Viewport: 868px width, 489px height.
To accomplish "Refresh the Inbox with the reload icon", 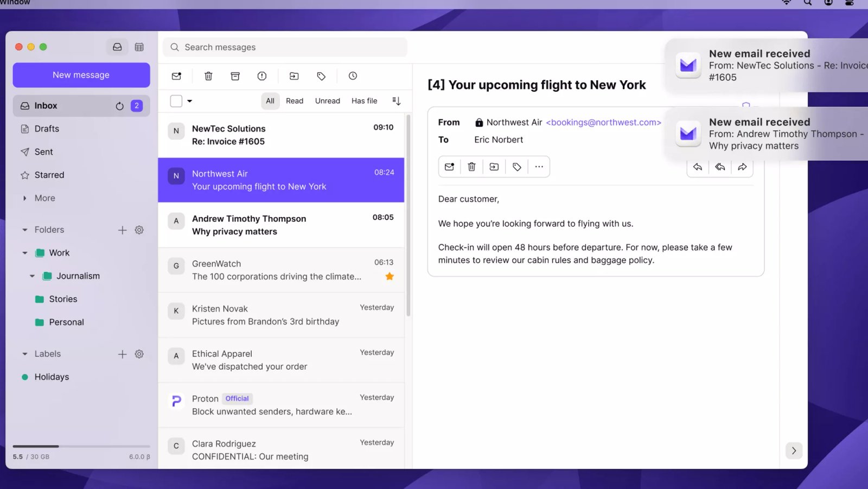I will pyautogui.click(x=119, y=106).
